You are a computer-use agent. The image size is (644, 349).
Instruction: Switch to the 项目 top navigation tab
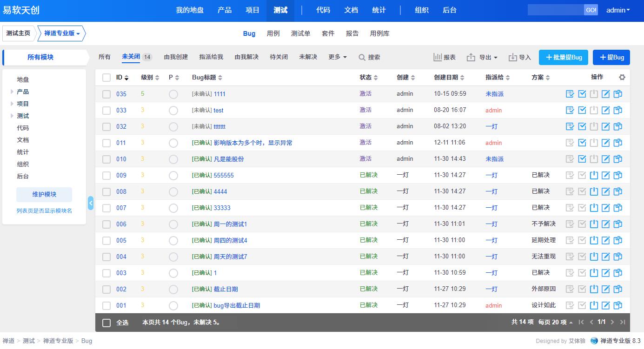[x=252, y=10]
